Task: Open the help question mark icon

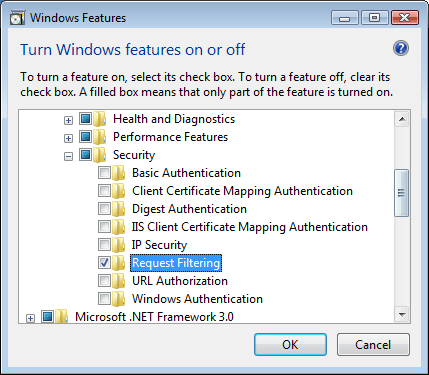Action: [401, 49]
